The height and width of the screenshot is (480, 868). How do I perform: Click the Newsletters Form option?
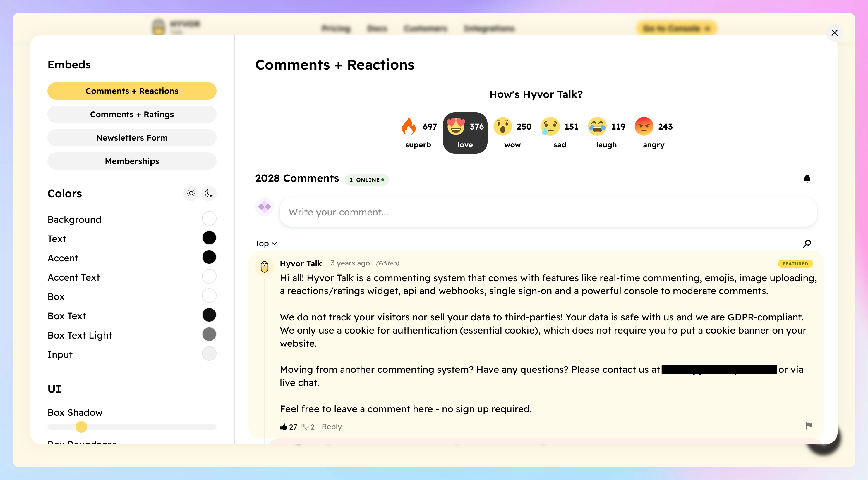pyautogui.click(x=132, y=137)
